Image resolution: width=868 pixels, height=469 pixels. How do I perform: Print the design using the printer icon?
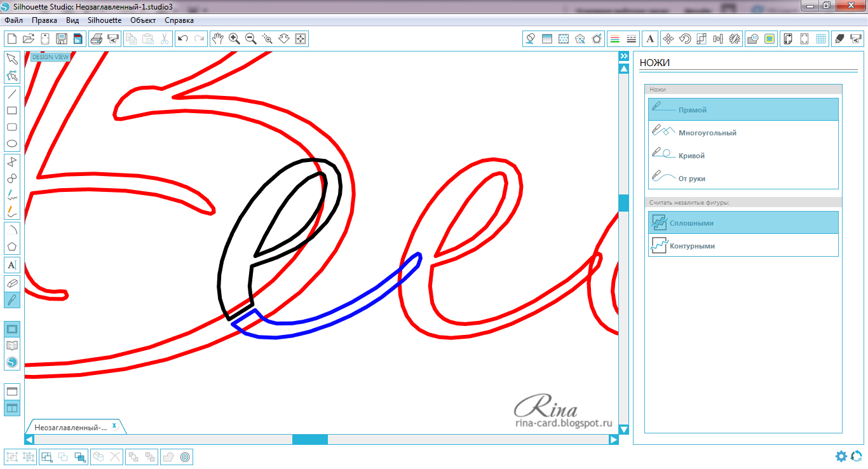[97, 39]
